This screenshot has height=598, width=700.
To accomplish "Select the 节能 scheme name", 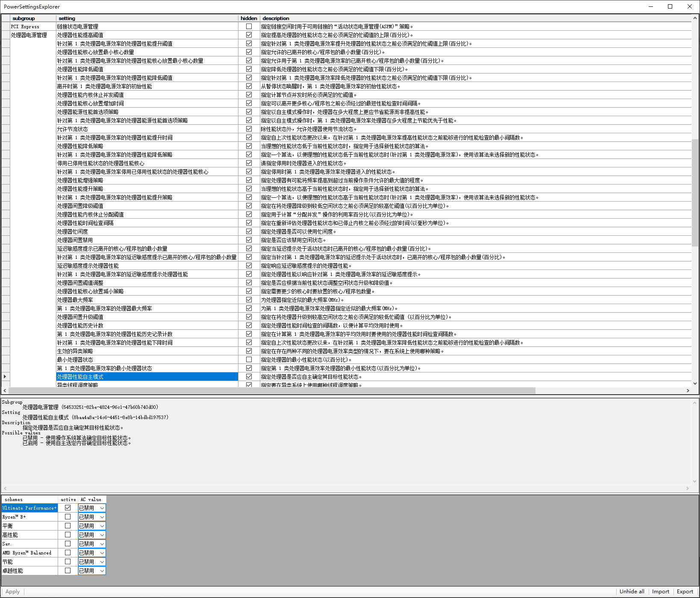I will (x=29, y=562).
